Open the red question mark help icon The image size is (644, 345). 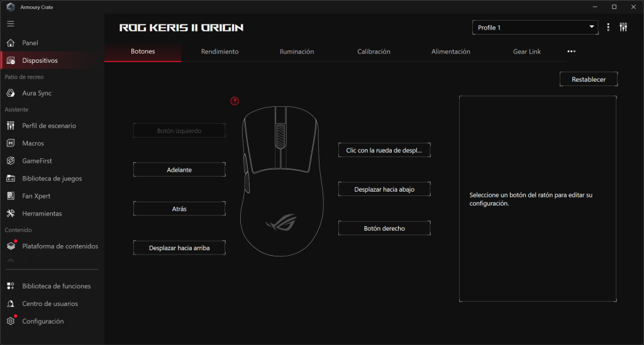235,101
